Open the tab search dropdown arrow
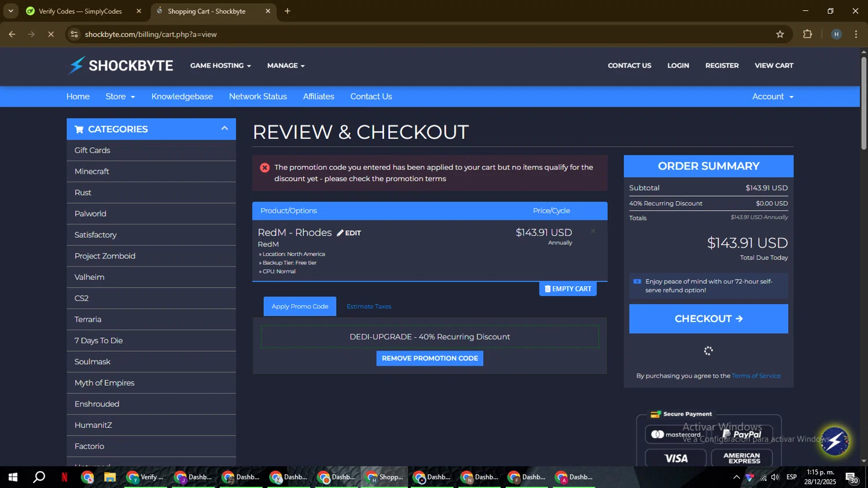868x488 pixels. tap(10, 11)
